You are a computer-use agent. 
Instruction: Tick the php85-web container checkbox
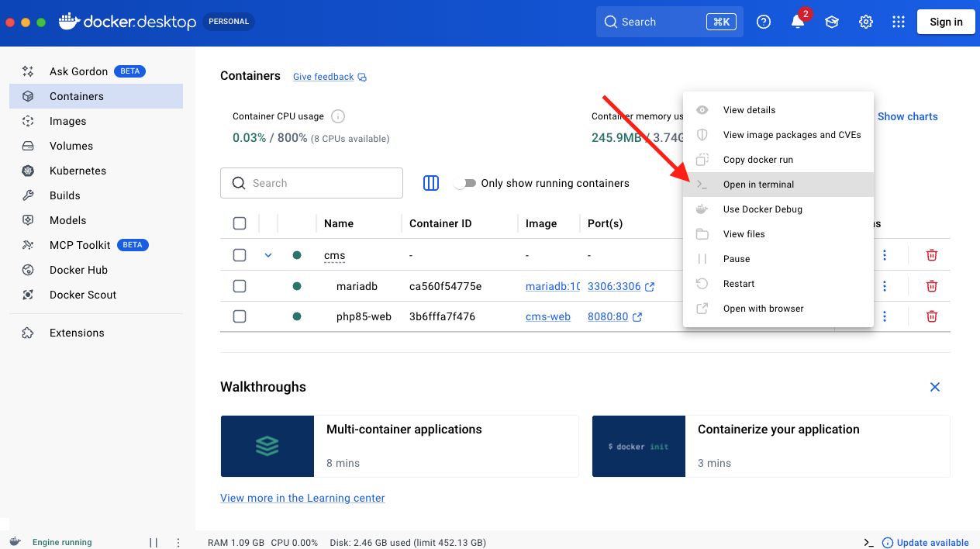240,316
